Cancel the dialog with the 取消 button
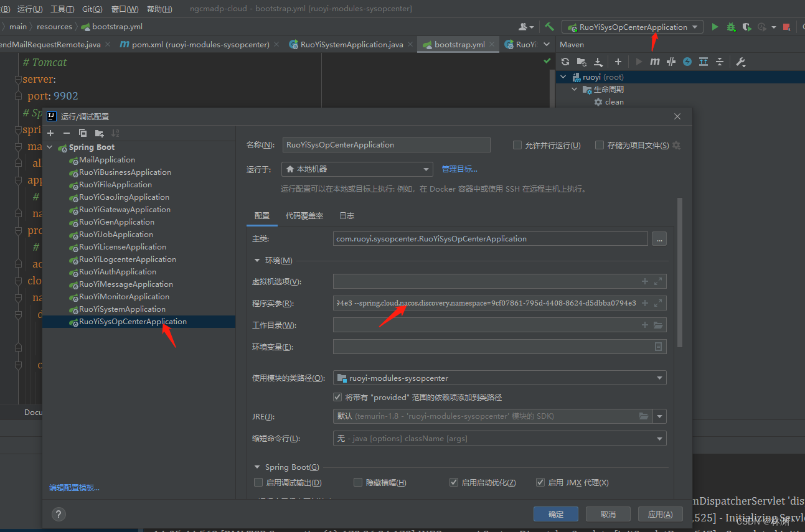This screenshot has width=805, height=532. point(608,514)
